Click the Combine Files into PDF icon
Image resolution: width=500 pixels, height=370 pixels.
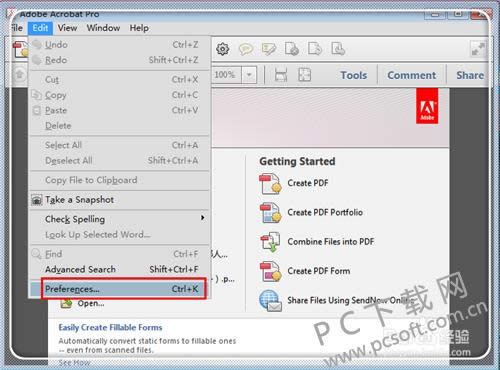point(270,242)
